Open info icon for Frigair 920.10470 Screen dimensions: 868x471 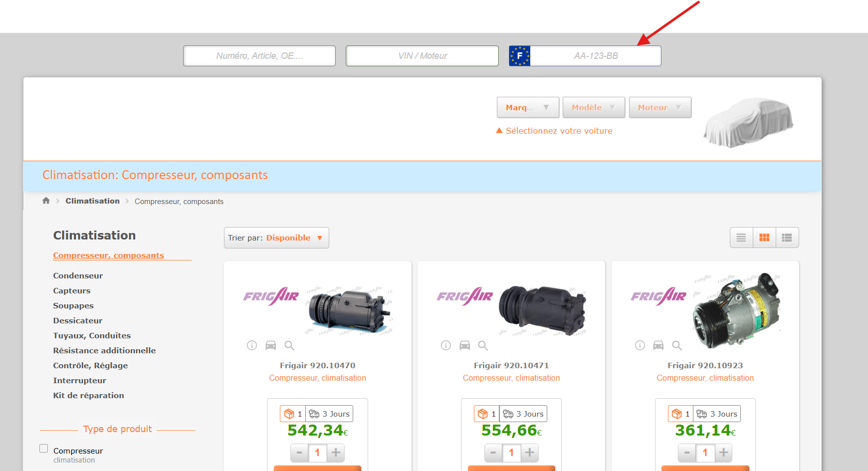252,345
